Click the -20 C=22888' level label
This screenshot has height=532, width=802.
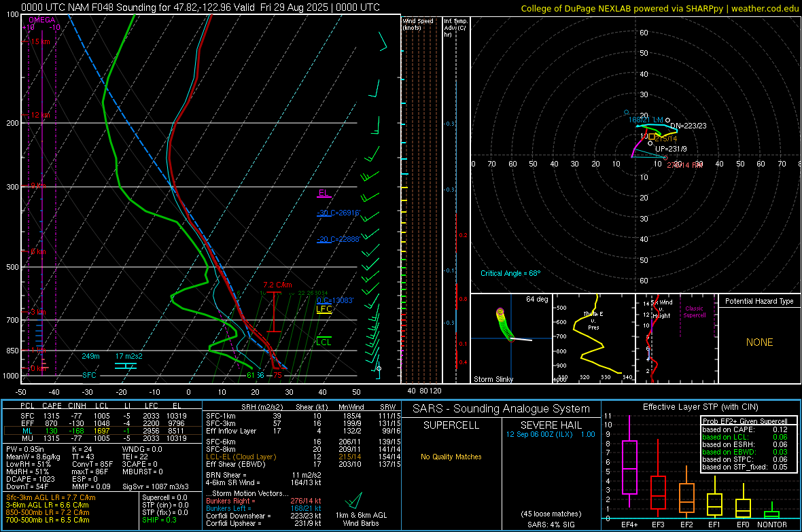[x=338, y=239]
